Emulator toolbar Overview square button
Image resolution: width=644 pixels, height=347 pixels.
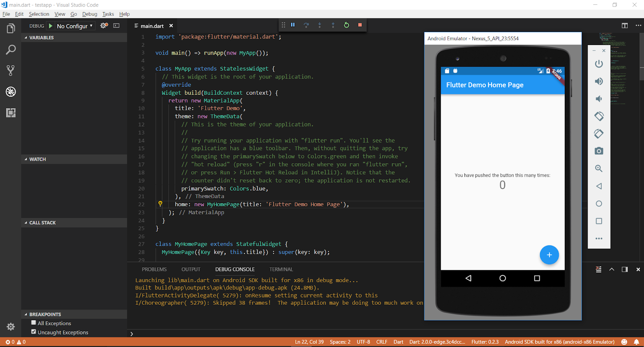599,221
